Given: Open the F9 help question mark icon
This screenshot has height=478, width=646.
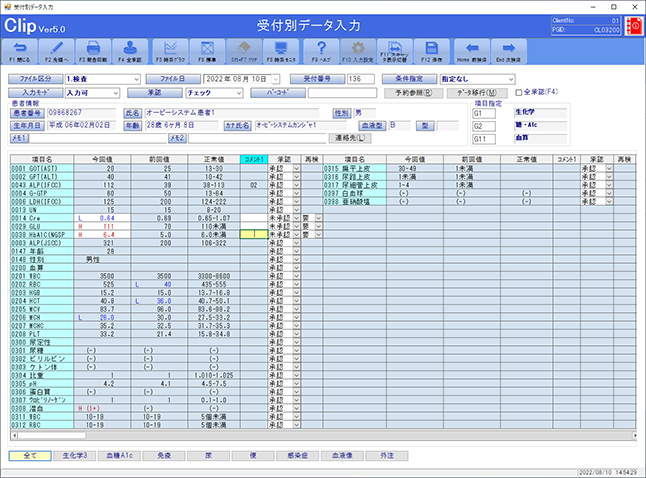Looking at the screenshot, I should [x=321, y=52].
